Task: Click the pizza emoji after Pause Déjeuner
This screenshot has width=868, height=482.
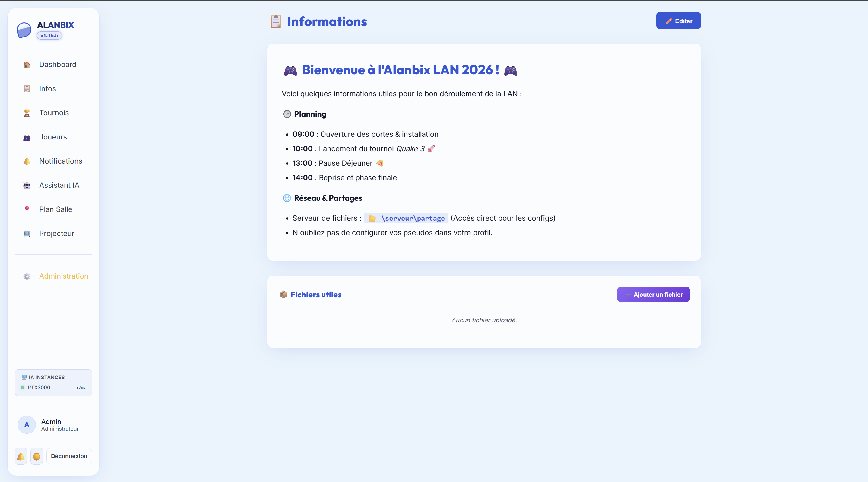Action: click(x=380, y=163)
